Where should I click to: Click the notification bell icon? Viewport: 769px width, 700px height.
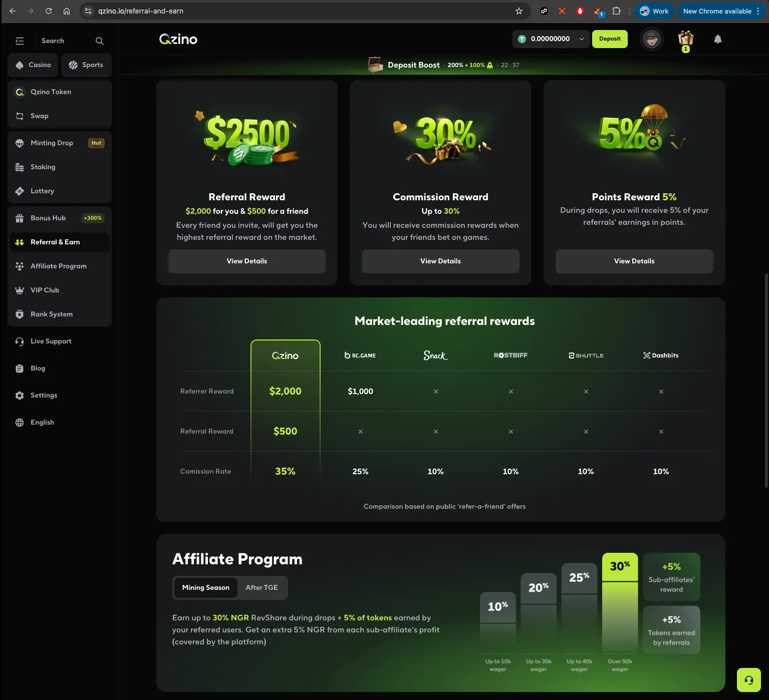coord(718,39)
